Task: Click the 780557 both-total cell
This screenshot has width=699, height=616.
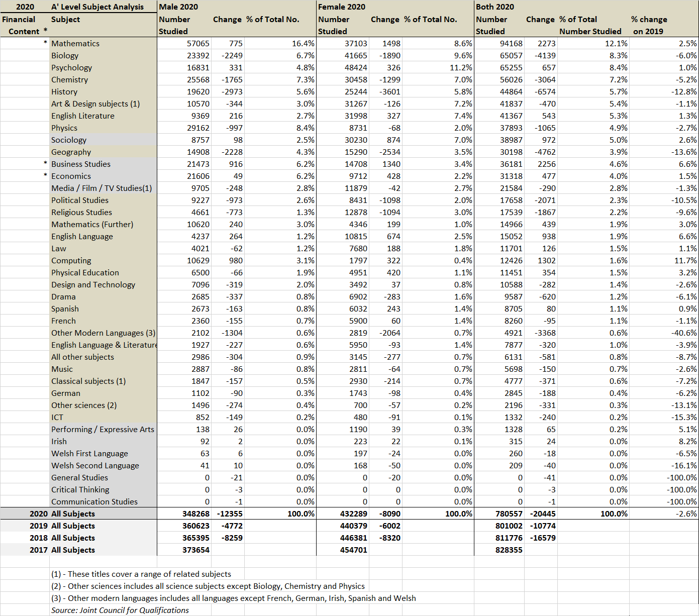Action: tap(509, 514)
